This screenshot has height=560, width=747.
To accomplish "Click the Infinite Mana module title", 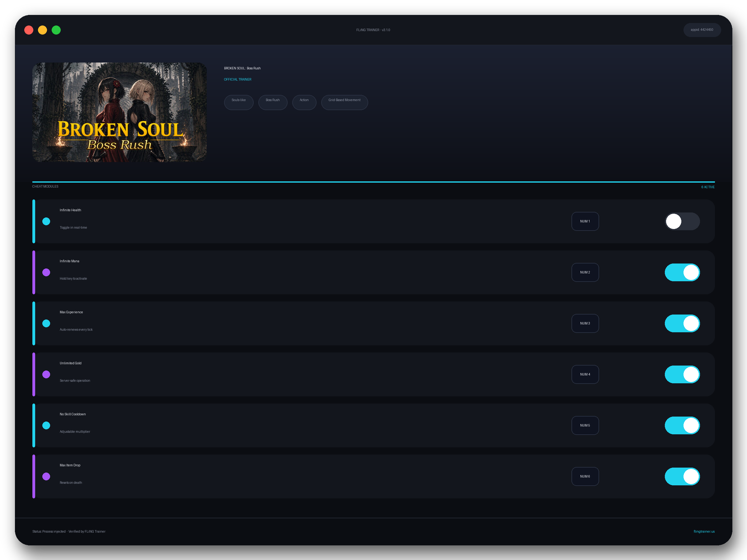I will [70, 261].
